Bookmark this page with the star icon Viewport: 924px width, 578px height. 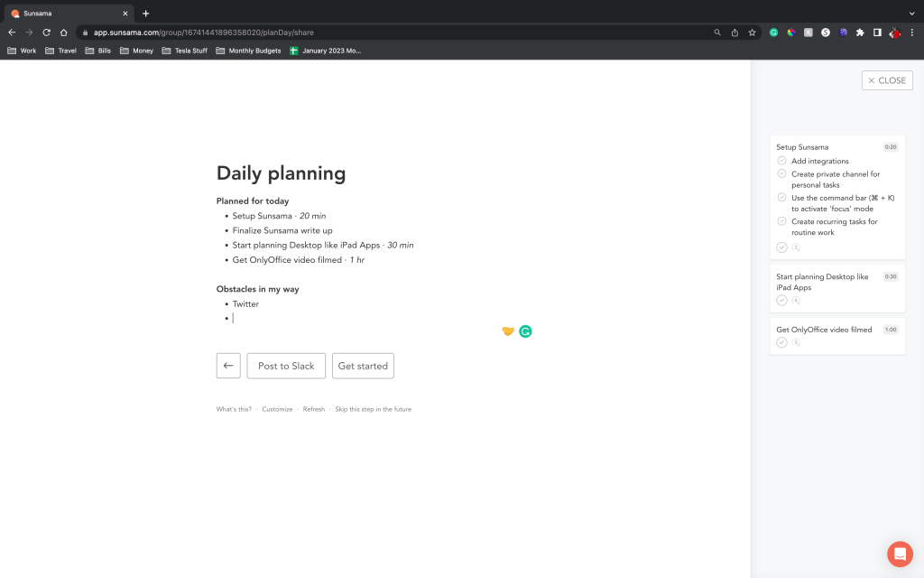[x=752, y=33]
